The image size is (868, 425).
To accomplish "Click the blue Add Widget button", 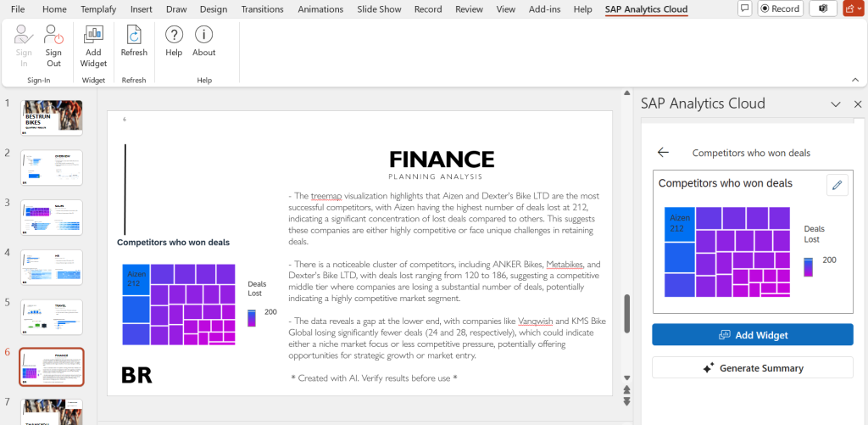I will pyautogui.click(x=753, y=335).
